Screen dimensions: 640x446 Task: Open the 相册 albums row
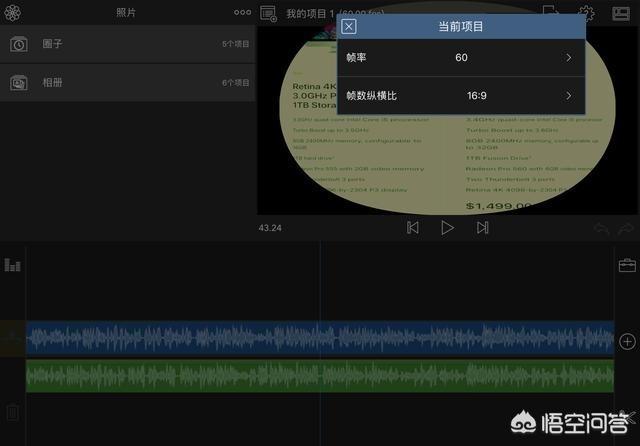(x=127, y=82)
